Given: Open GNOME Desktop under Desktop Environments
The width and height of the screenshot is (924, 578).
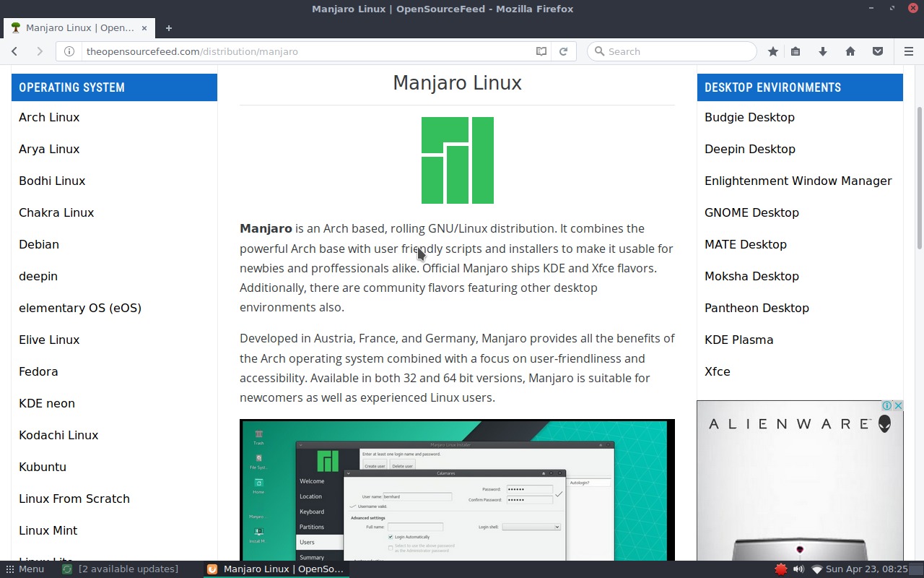Looking at the screenshot, I should [751, 212].
